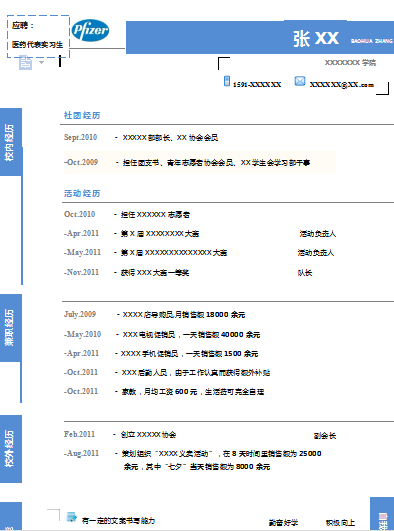Select the 活动经历 heading
This screenshot has width=394, height=531.
click(x=82, y=193)
